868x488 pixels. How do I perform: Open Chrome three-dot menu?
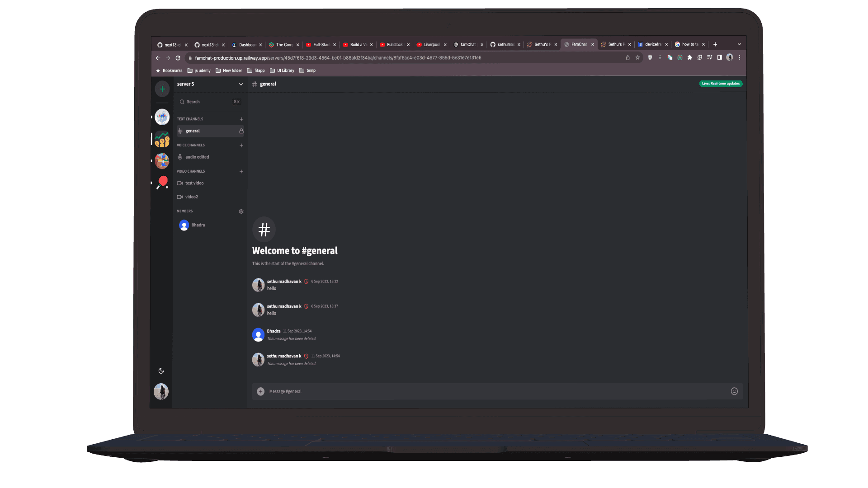[x=740, y=57]
